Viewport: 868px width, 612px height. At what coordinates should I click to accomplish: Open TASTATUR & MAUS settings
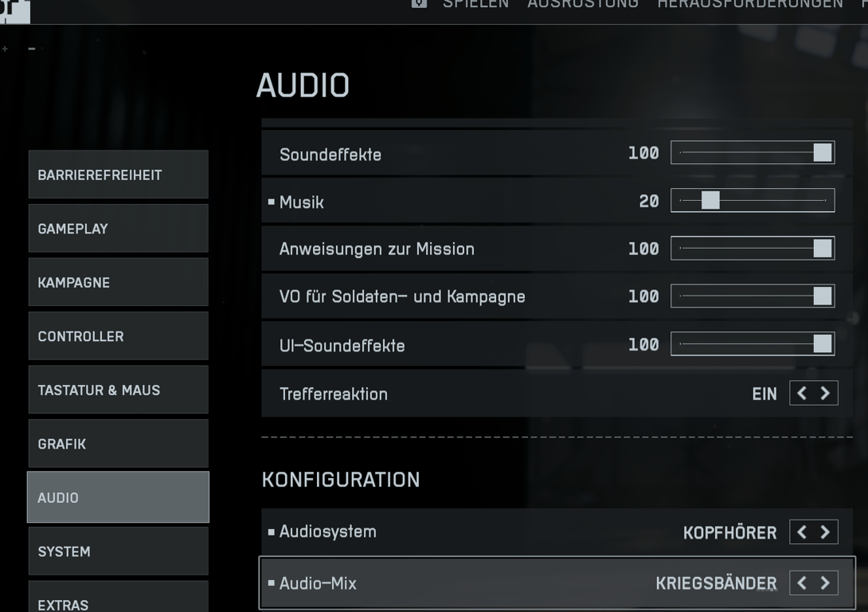[x=118, y=390]
